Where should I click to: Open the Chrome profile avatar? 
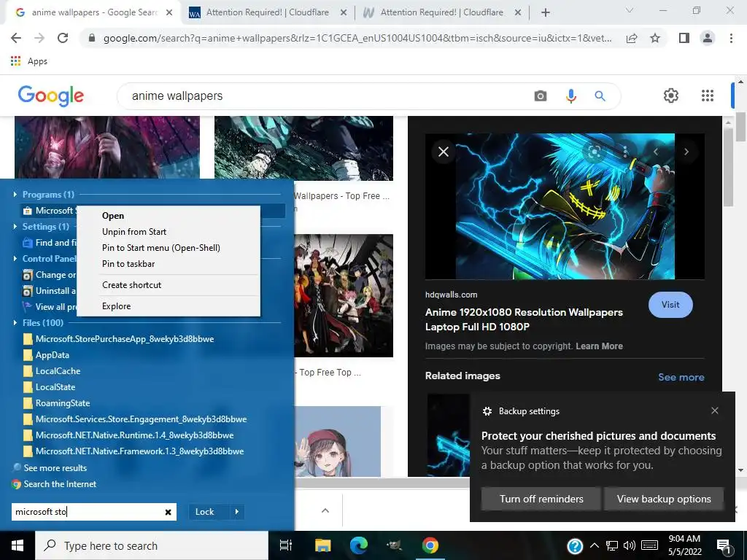tap(708, 38)
